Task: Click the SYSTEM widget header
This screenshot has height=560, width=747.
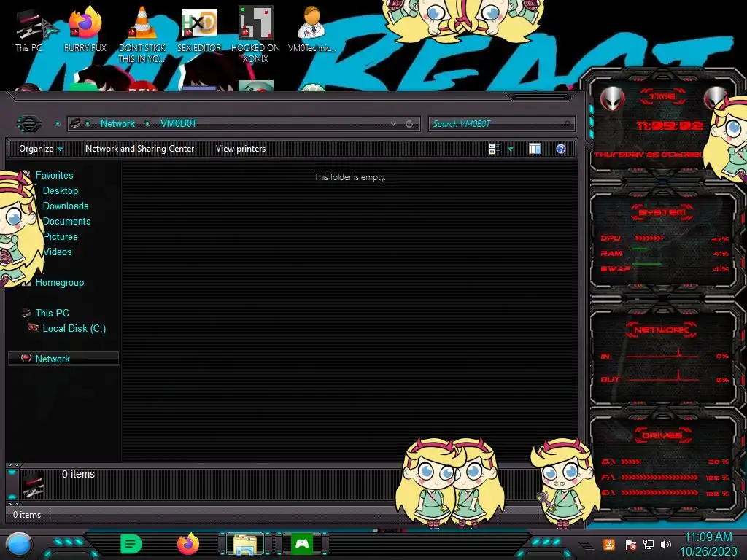Action: point(662,212)
